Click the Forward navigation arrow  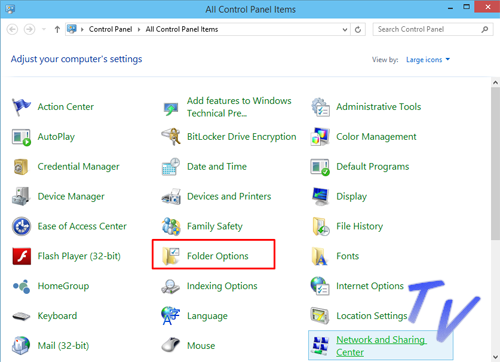coord(29,29)
